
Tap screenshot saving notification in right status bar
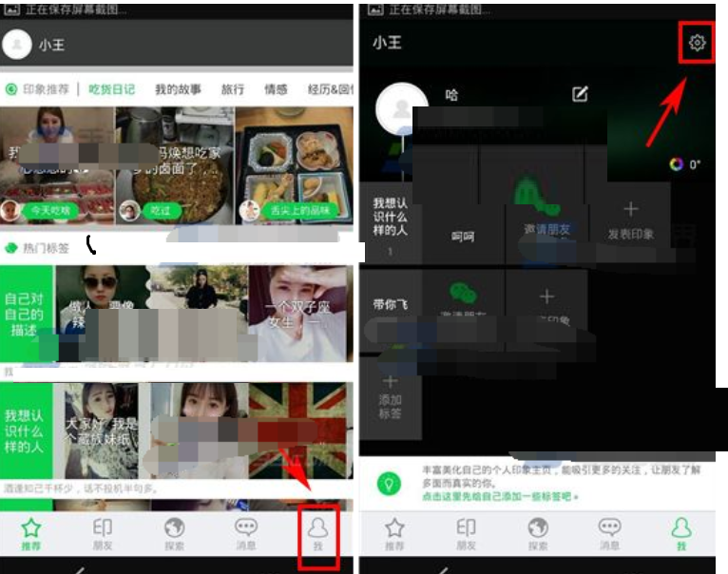[x=429, y=10]
